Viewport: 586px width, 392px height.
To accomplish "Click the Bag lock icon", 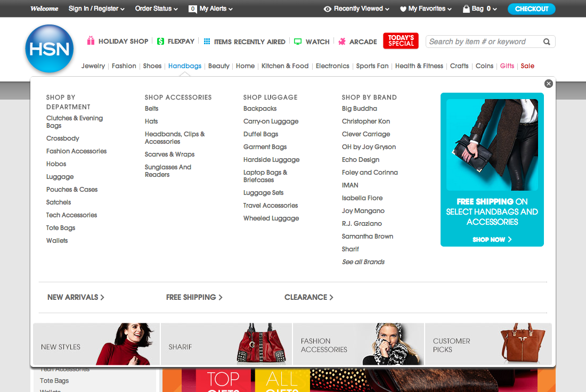I will [x=467, y=9].
